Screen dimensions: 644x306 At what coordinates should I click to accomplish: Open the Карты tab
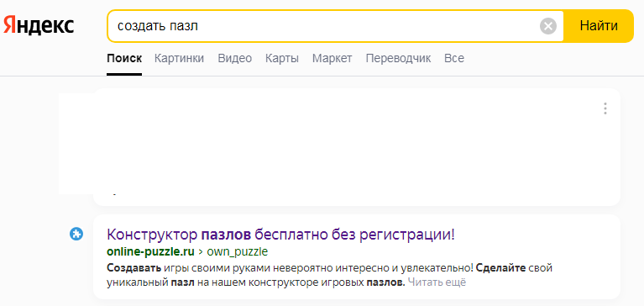[282, 58]
